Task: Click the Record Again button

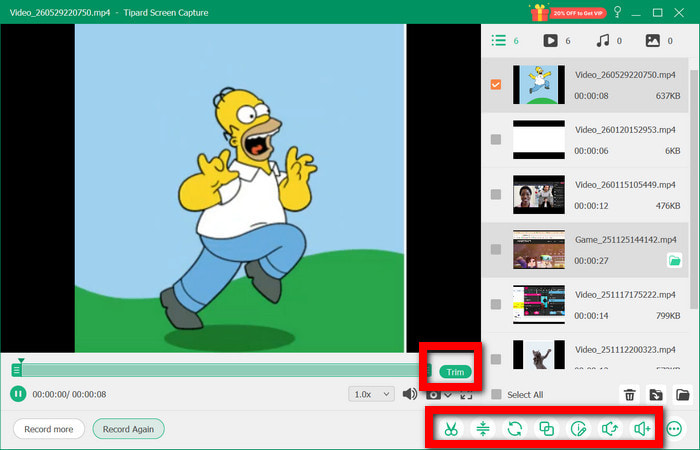Action: (129, 429)
